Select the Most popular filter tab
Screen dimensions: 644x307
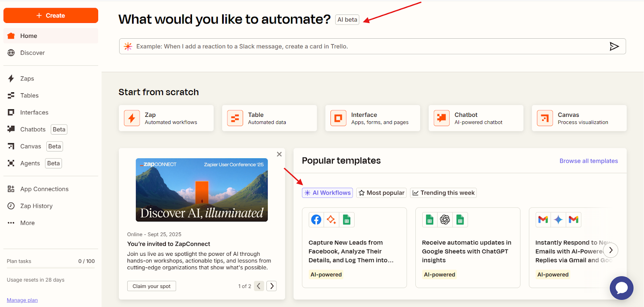coord(382,193)
